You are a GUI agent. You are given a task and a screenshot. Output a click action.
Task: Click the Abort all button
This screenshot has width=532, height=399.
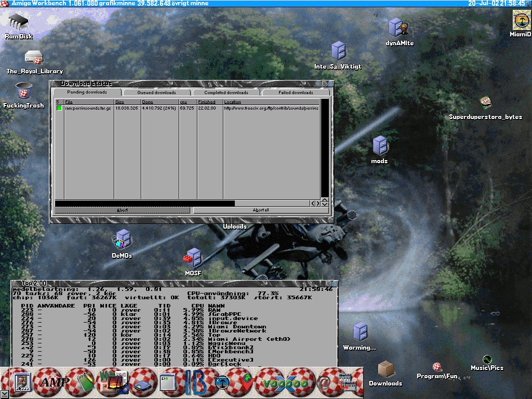(261, 210)
